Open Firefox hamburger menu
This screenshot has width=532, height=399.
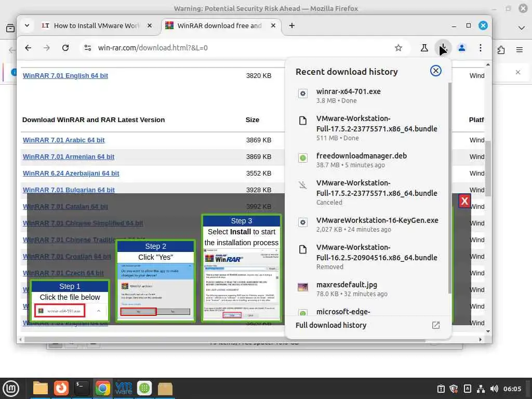[x=519, y=50]
